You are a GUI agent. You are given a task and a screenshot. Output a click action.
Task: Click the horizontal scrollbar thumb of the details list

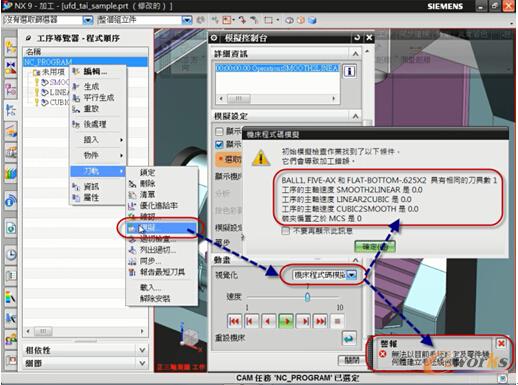(x=238, y=99)
